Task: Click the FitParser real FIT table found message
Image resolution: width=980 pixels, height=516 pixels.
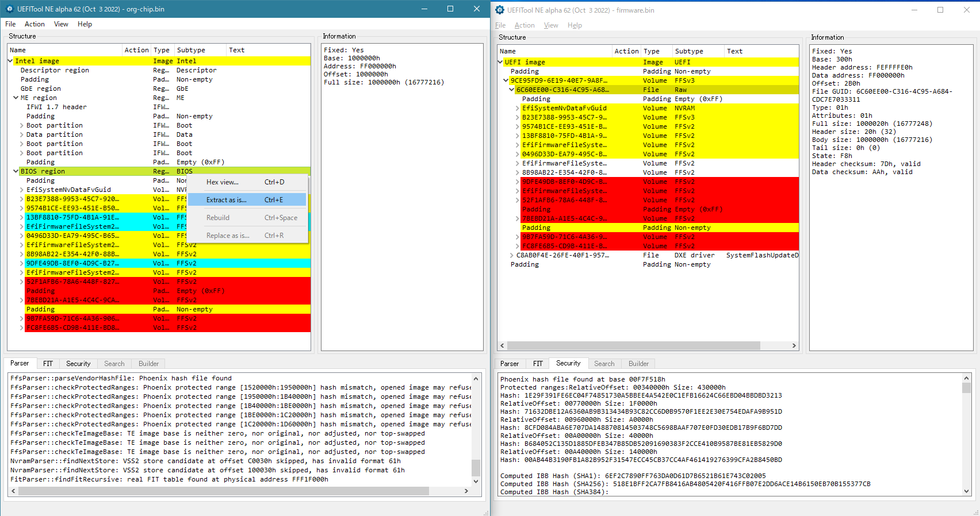Action: tap(169, 479)
